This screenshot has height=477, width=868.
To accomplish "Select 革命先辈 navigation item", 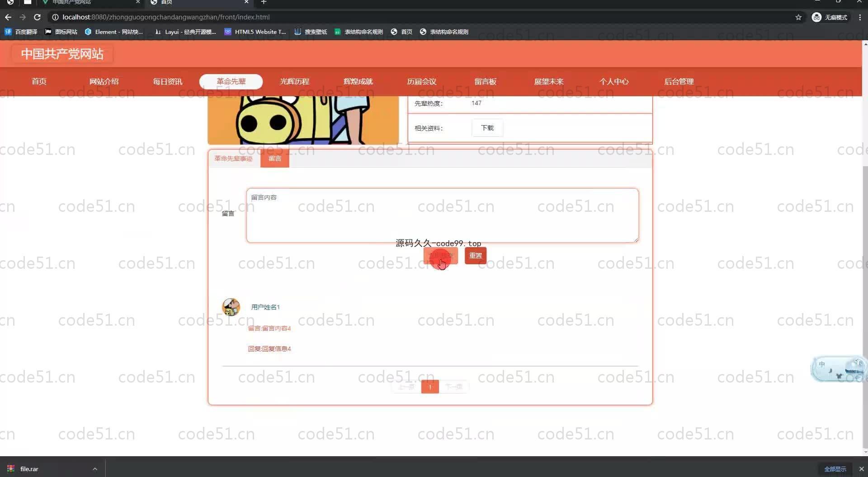I will [x=231, y=81].
